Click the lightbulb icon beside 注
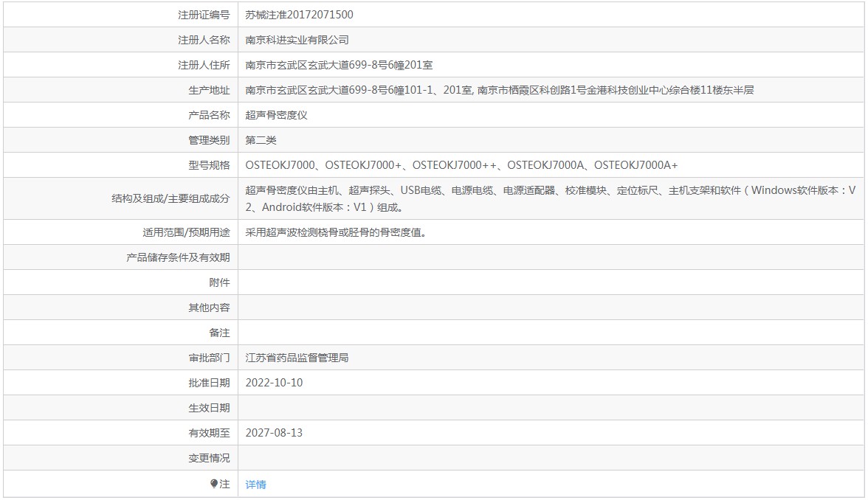Screen dimensions: 868x500 pyautogui.click(x=214, y=484)
